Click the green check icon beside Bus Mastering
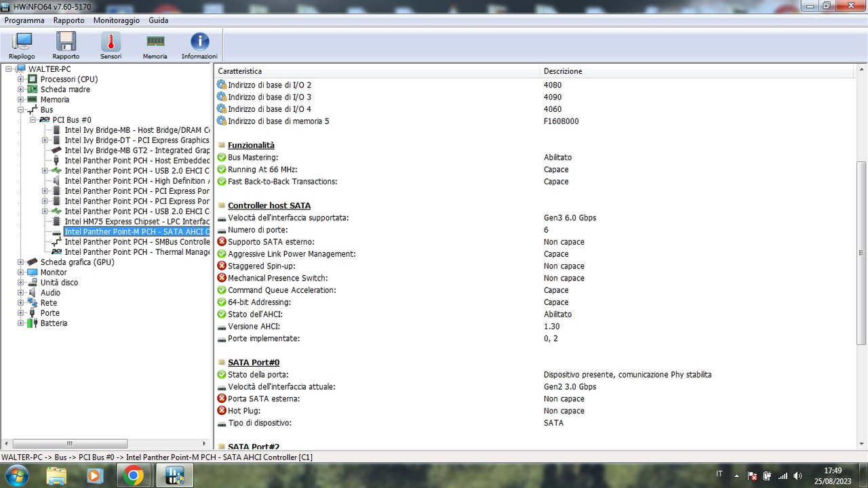This screenshot has width=868, height=488. pyautogui.click(x=221, y=157)
